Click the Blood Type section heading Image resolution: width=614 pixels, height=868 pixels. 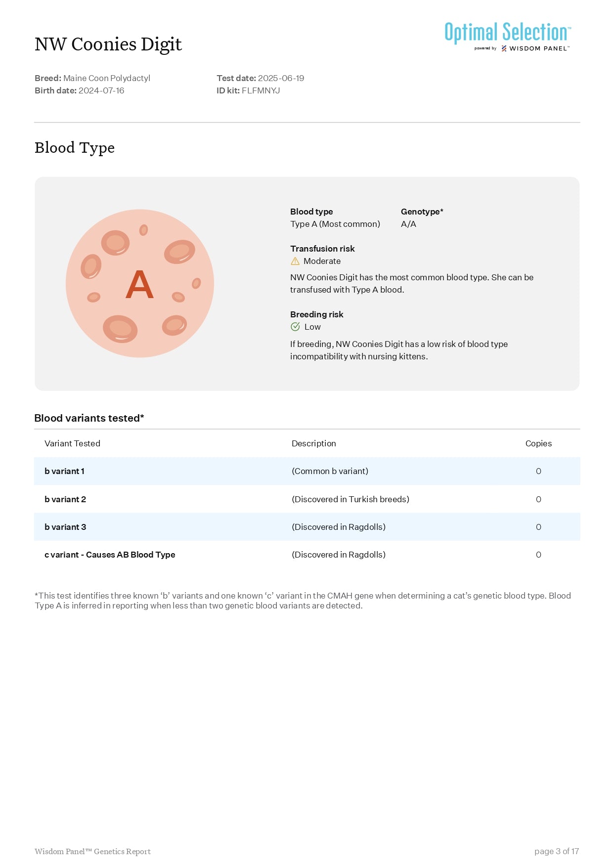pos(75,148)
